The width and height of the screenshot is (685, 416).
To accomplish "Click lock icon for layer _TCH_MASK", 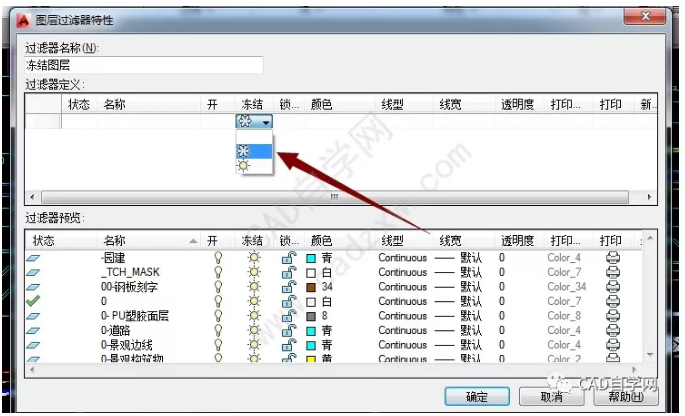I will coord(288,272).
